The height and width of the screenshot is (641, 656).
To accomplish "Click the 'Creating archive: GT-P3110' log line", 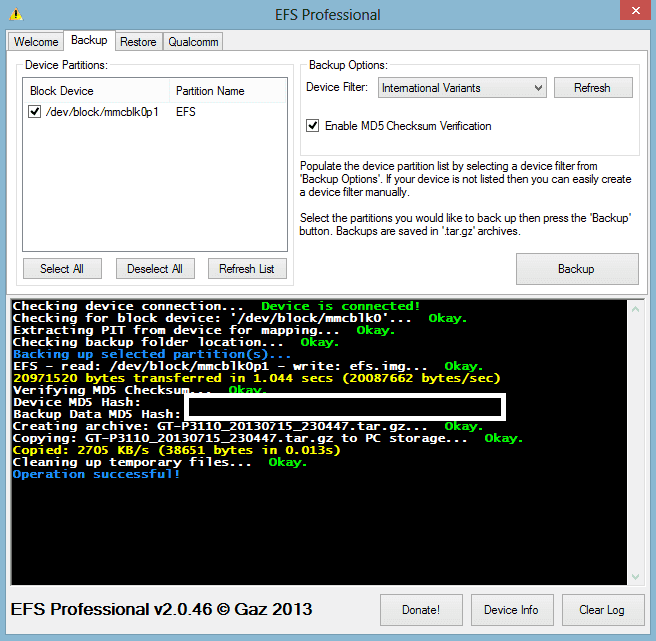I will [248, 426].
